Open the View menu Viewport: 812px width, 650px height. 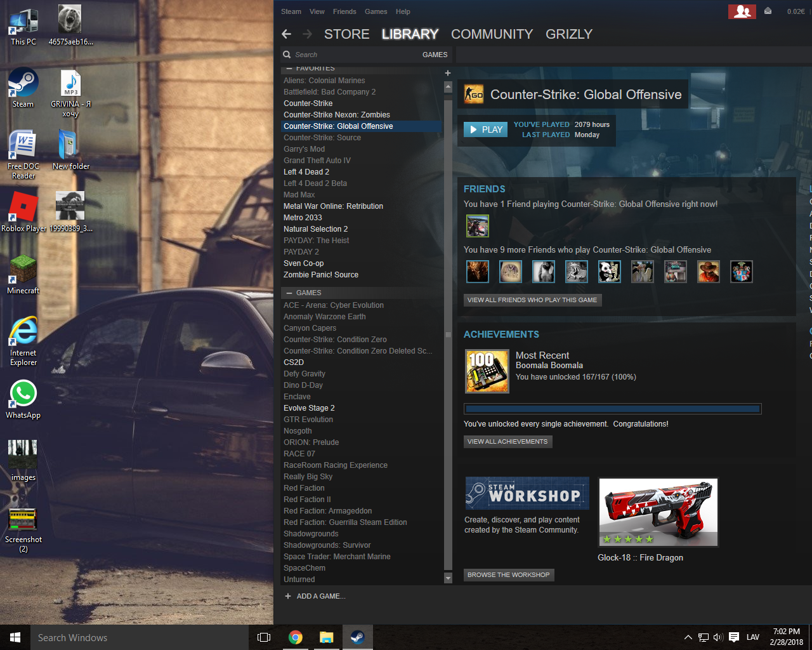coord(317,11)
